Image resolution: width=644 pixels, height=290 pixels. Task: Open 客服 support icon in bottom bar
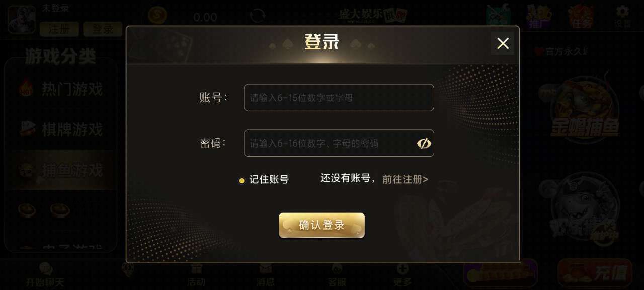pyautogui.click(x=337, y=275)
